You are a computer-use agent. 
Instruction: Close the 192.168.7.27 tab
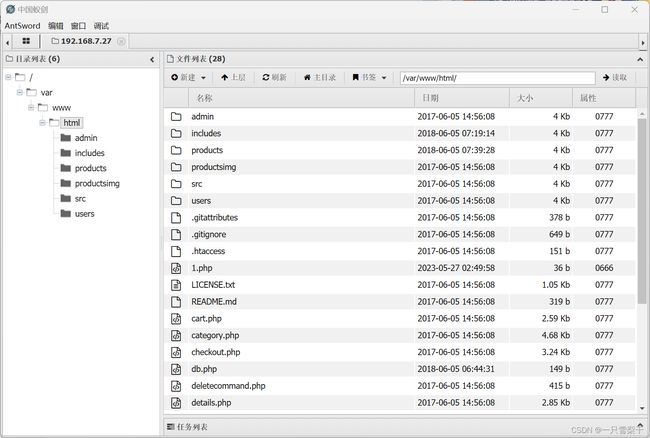121,41
